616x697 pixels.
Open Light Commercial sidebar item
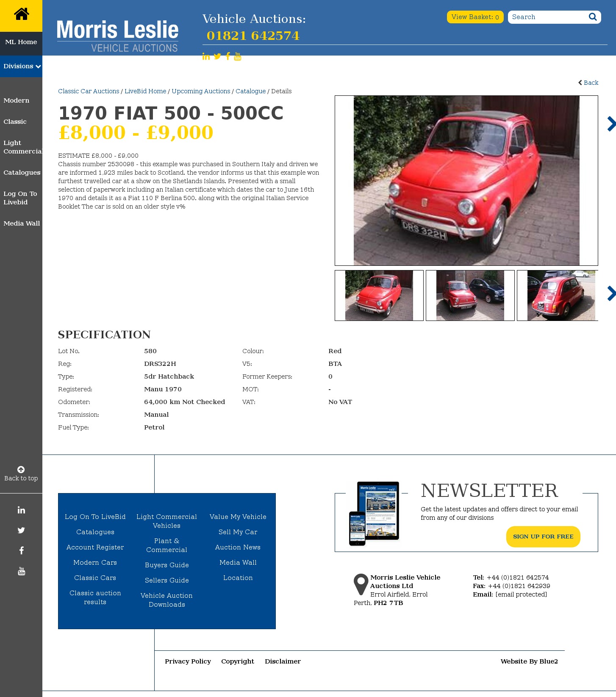22,147
